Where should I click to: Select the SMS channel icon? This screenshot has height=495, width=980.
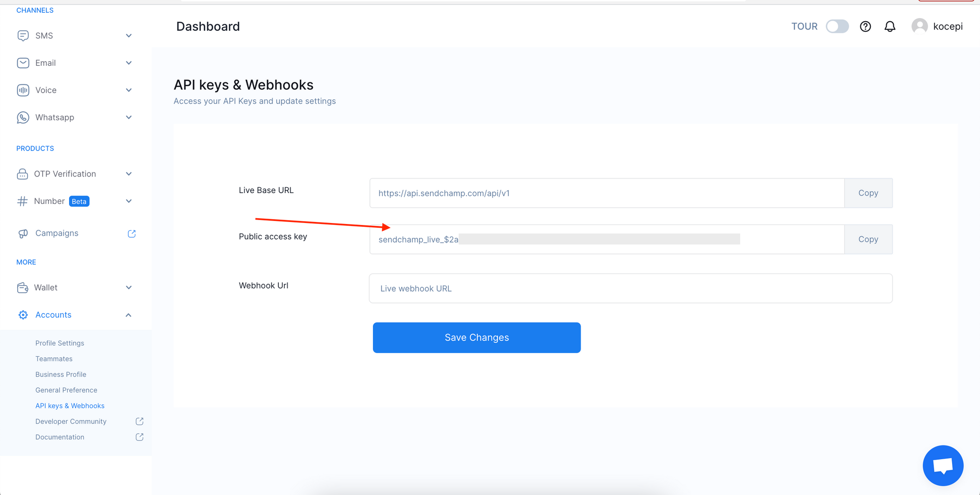23,35
